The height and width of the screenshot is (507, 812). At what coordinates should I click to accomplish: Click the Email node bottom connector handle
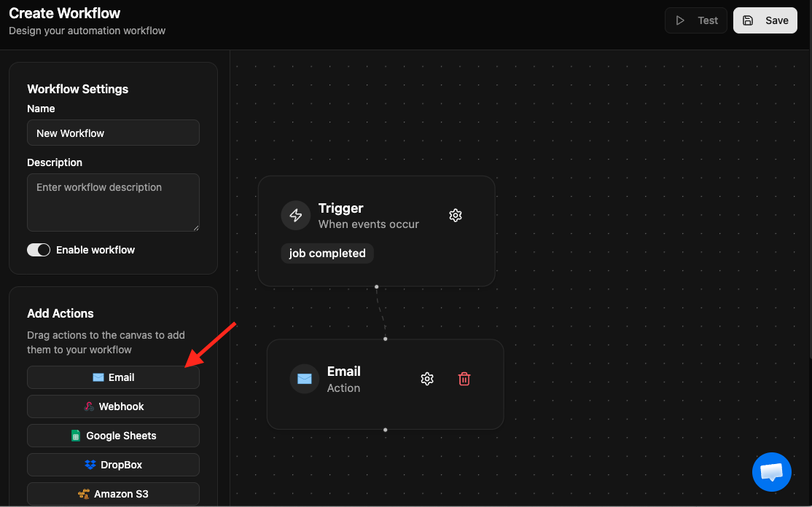coord(385,430)
